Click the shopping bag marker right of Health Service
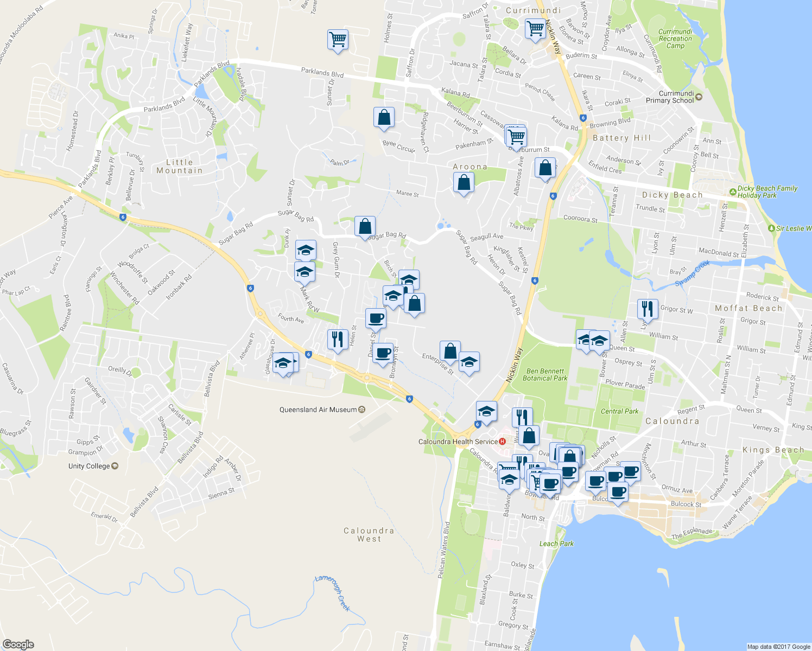The width and height of the screenshot is (812, 651). tap(528, 436)
